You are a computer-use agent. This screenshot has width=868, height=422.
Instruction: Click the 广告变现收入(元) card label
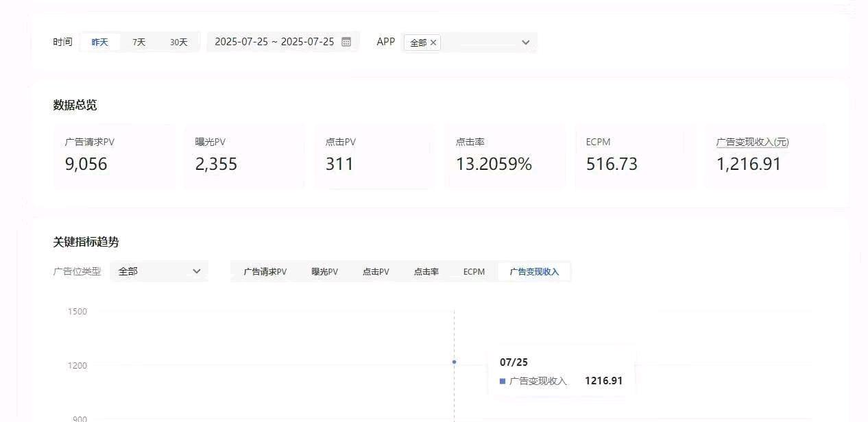[753, 142]
